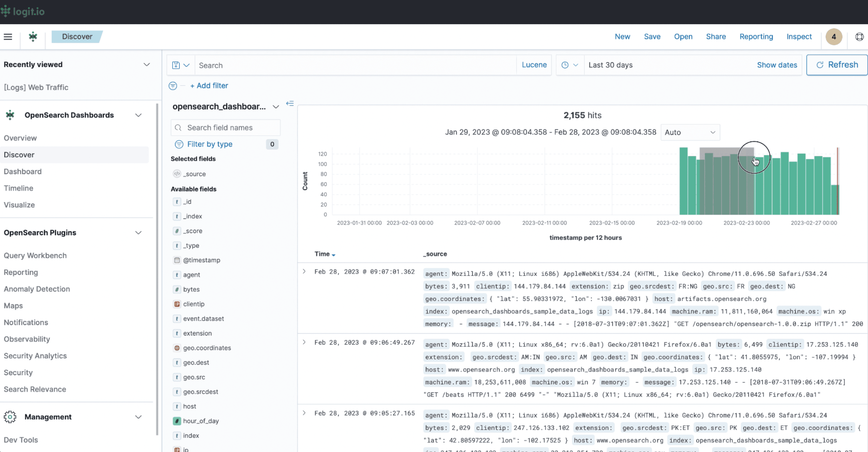Click the filter options icon beside Add filter
Screen dimensions: 868x452
(x=172, y=86)
